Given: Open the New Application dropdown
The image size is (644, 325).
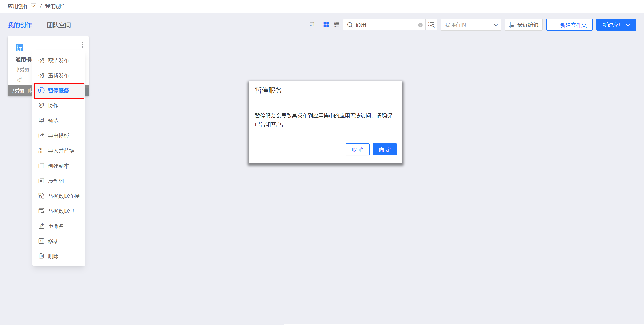Looking at the screenshot, I should pyautogui.click(x=616, y=25).
